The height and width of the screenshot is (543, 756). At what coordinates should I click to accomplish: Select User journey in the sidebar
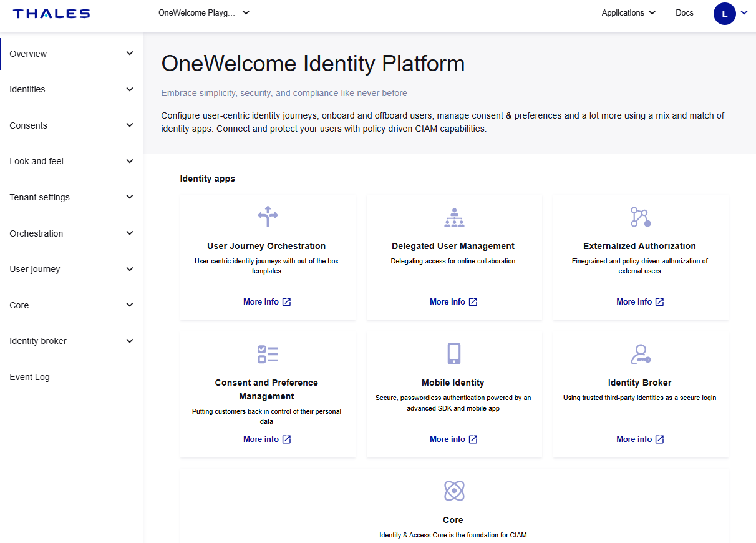[35, 269]
